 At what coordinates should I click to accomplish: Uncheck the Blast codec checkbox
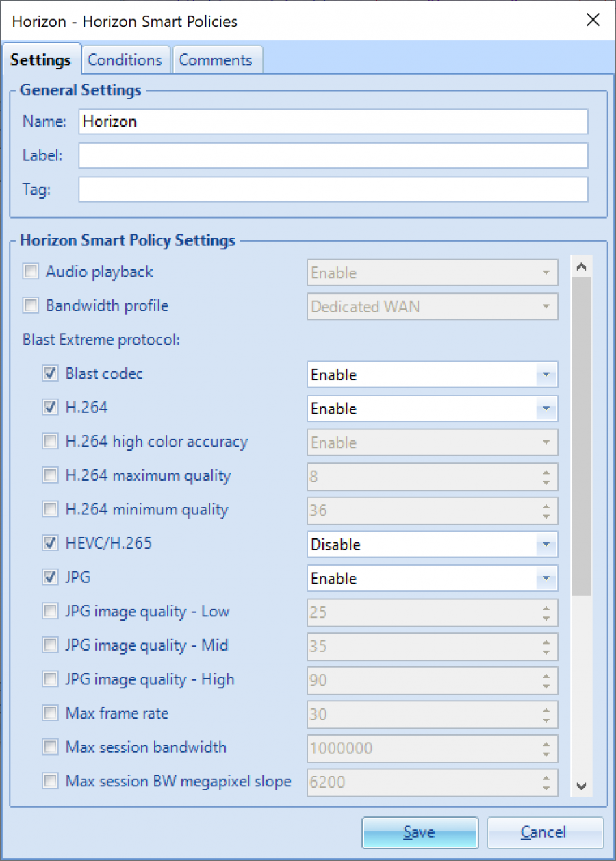coord(50,374)
